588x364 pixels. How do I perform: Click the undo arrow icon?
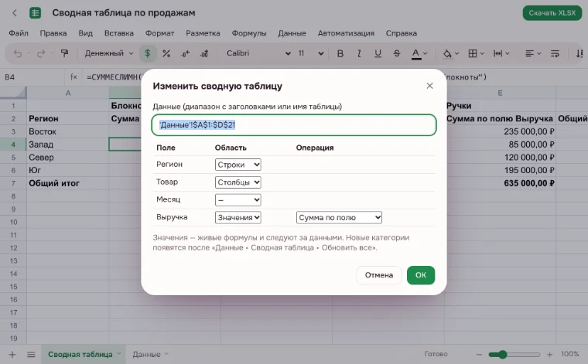point(17,53)
